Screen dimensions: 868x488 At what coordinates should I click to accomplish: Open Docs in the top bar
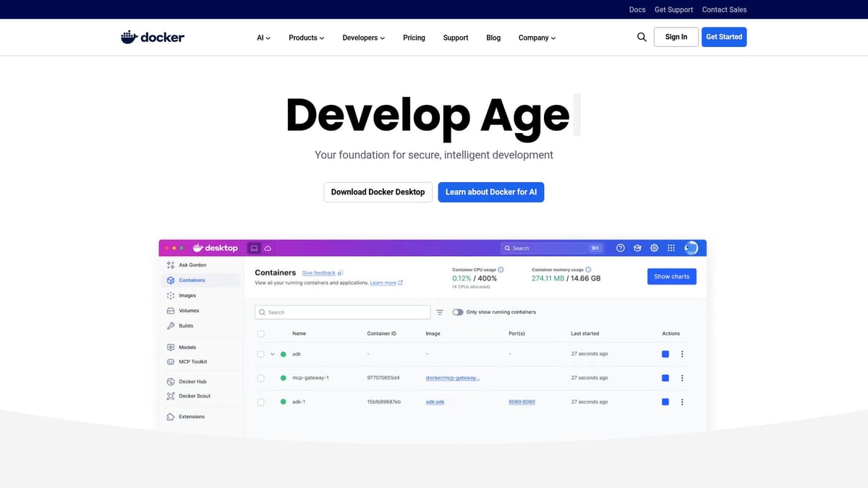[x=637, y=9]
